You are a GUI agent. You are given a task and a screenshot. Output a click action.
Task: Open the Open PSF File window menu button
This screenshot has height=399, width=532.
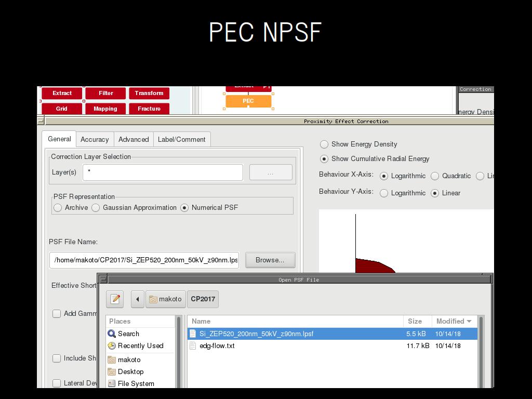pyautogui.click(x=103, y=280)
